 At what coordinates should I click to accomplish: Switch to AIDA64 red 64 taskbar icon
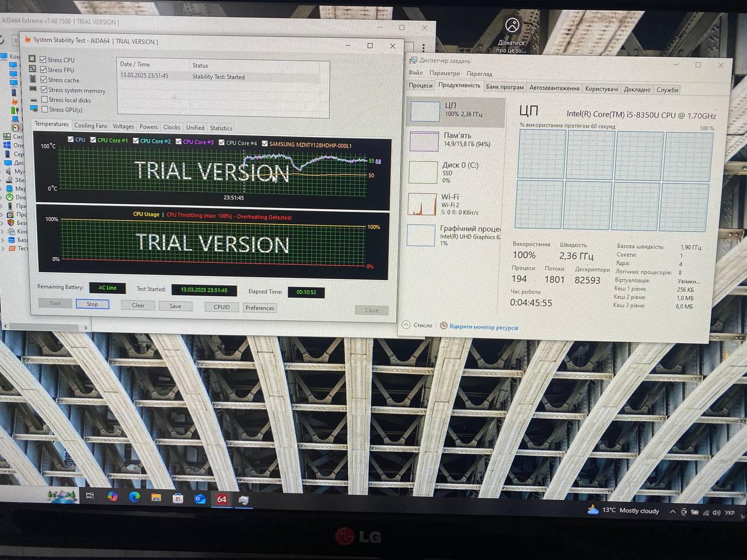pyautogui.click(x=222, y=499)
